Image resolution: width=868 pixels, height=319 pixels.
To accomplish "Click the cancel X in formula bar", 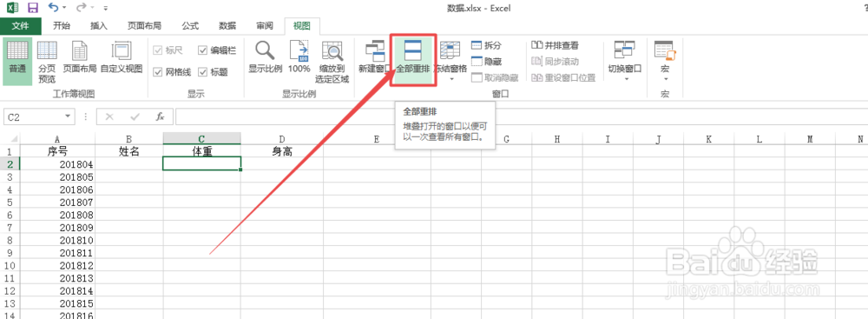I will 109,117.
